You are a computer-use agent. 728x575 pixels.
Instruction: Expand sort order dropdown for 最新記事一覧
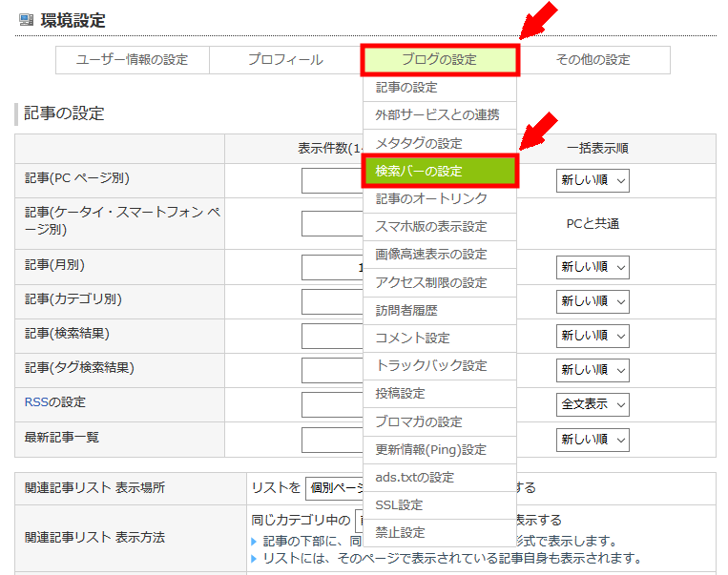pos(593,440)
